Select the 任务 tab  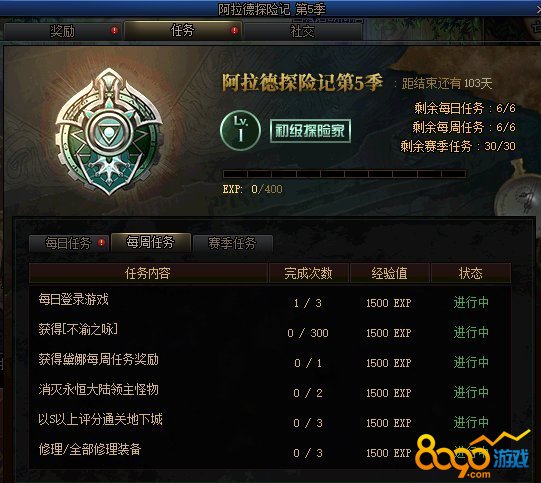coord(183,30)
